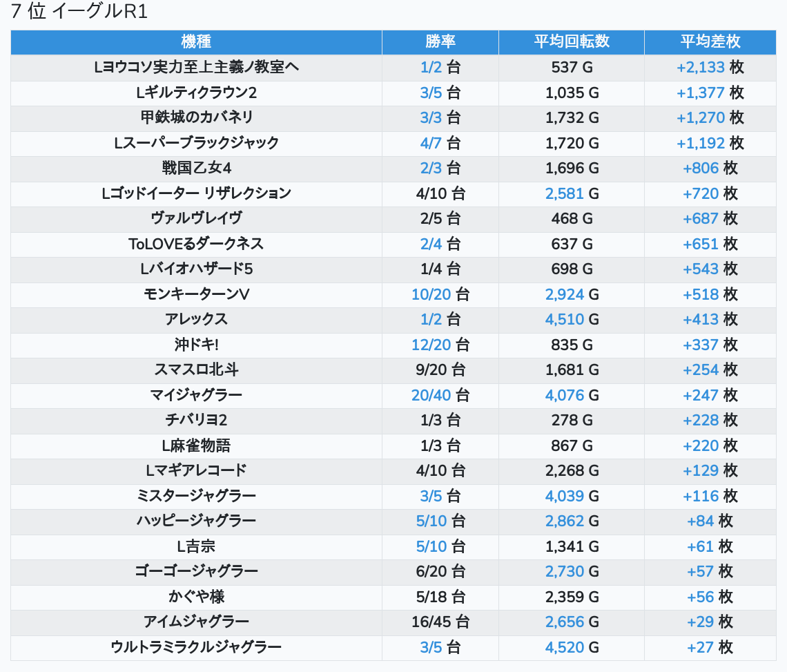Click the 835 G value for 沖ドキ!
Screen dimensions: 787x672
pyautogui.click(x=572, y=345)
